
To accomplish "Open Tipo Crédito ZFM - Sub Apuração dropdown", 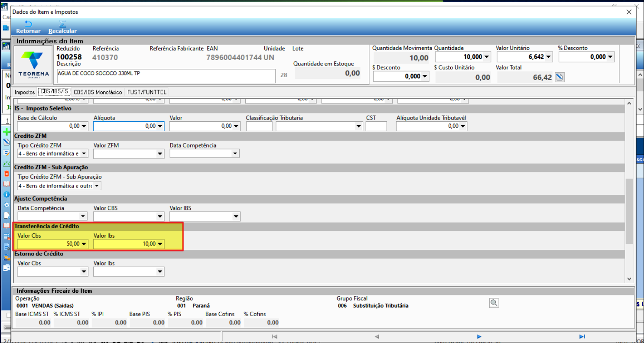I will 97,186.
